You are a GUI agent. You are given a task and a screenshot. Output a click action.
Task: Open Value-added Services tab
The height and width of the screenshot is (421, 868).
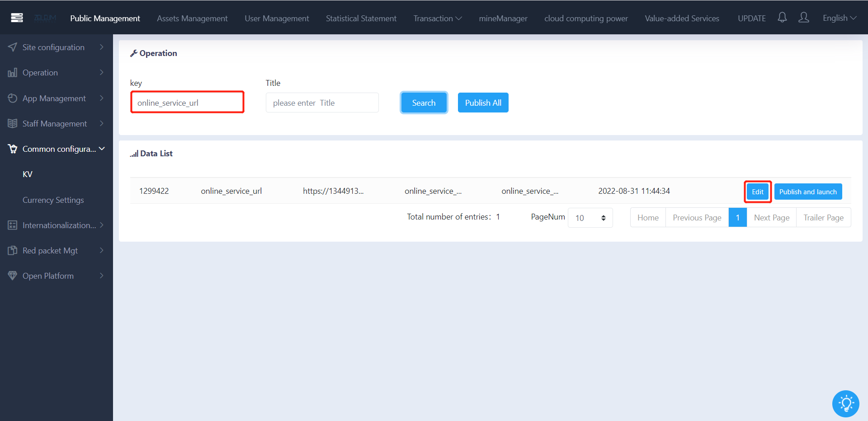[x=682, y=18]
